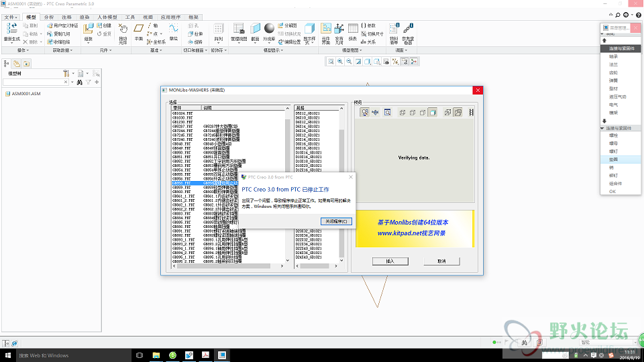The image size is (644, 362).
Task: Expand the 模型意图 group dropdown
Action: coord(352,50)
